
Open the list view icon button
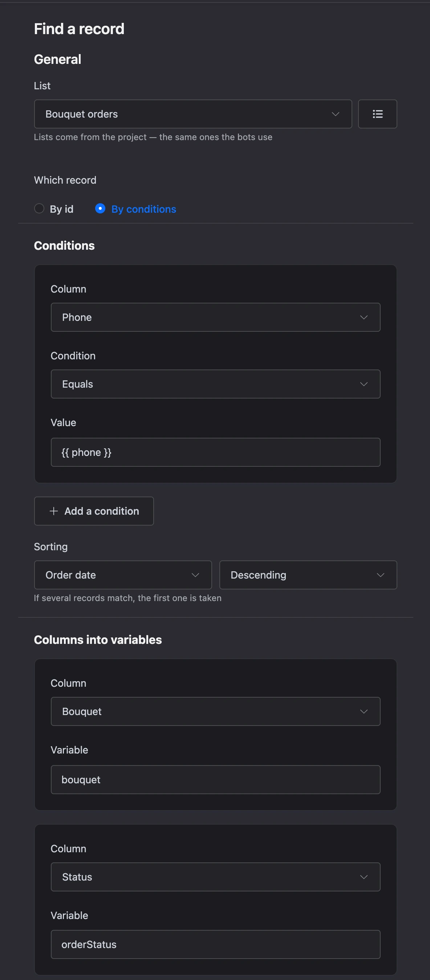[x=377, y=114]
